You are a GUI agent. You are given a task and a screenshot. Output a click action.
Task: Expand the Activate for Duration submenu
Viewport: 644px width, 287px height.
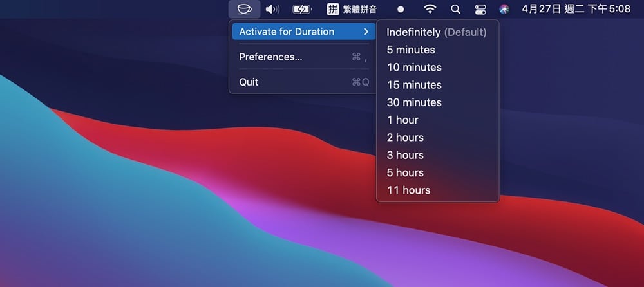coord(303,32)
